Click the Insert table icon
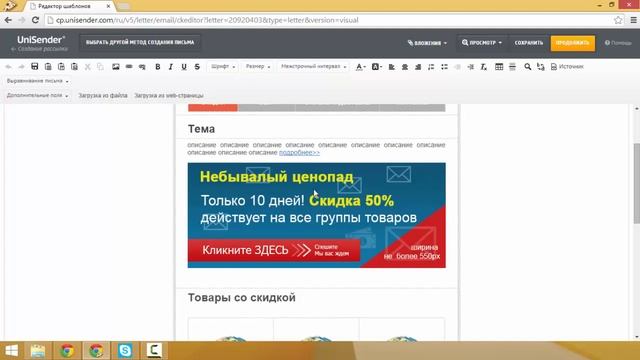Screen dimensions: 640x360 click(499, 67)
